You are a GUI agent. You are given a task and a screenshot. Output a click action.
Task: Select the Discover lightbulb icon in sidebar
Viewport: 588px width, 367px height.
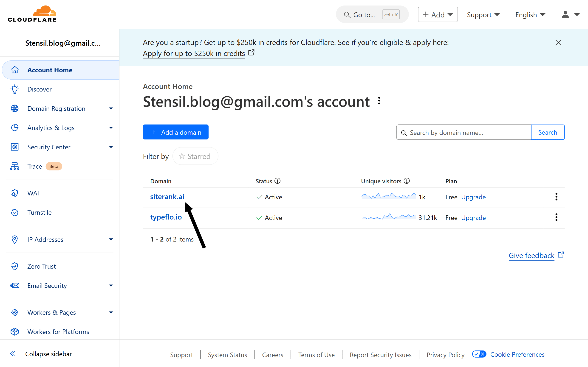pyautogui.click(x=14, y=89)
